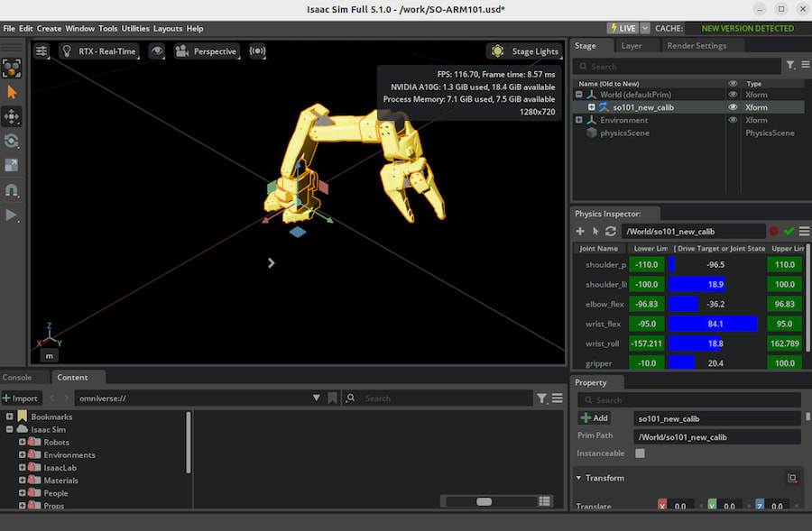Viewport: 812px width, 531px height.
Task: Click the meters unit label in the viewport
Action: 50,356
